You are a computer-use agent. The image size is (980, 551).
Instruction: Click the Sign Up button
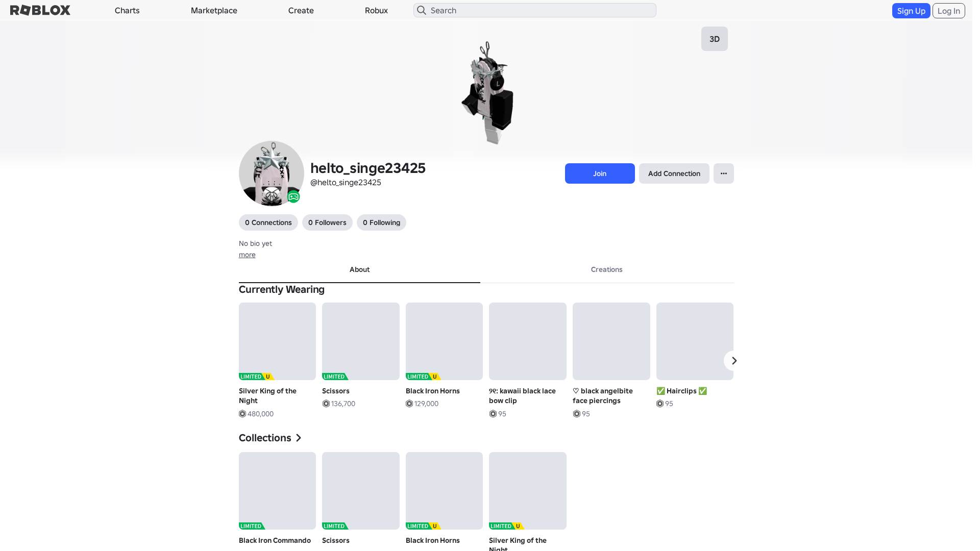911,11
